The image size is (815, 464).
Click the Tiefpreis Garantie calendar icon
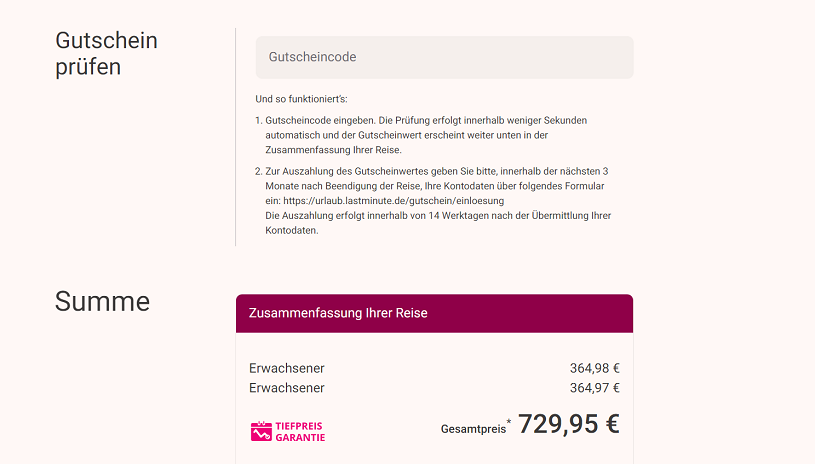tap(261, 432)
